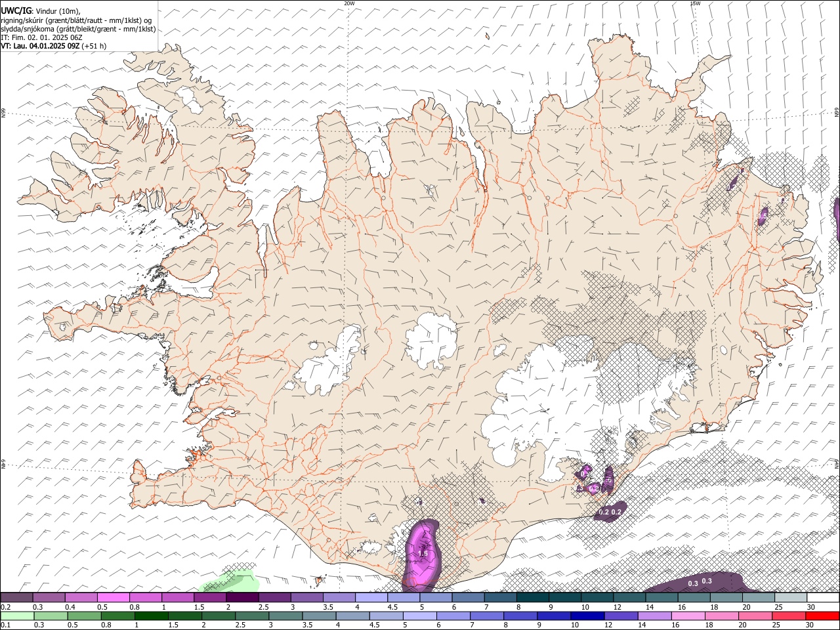
Task: Click the dark purple 2 swatch in upper legend
Action: pos(242,597)
